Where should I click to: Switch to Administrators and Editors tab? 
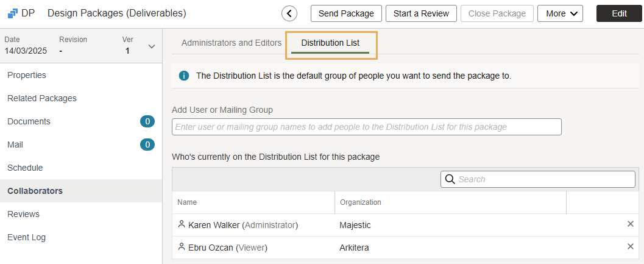[232, 43]
